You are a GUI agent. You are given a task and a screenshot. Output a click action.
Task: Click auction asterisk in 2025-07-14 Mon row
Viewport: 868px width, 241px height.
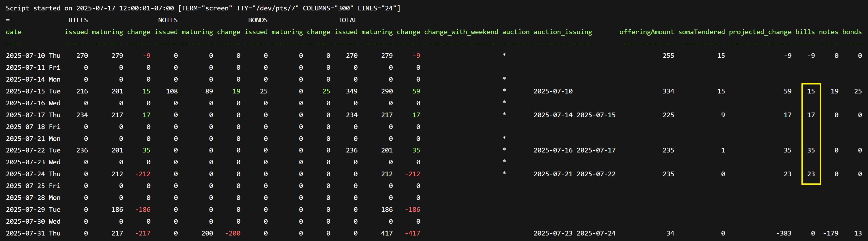click(504, 79)
